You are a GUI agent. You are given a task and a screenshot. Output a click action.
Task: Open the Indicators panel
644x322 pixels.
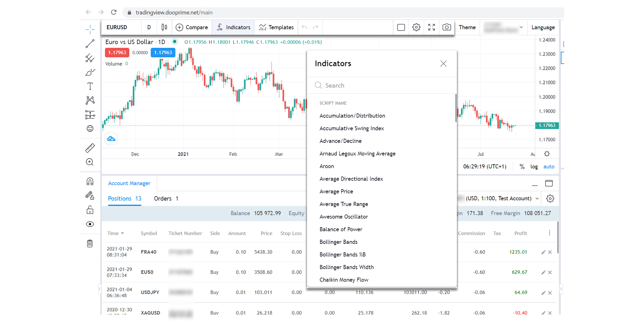[x=233, y=27]
